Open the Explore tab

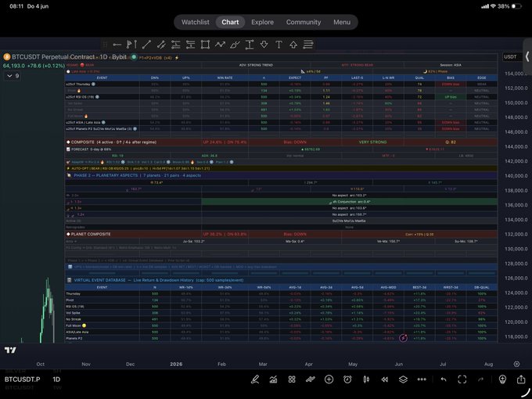262,22
